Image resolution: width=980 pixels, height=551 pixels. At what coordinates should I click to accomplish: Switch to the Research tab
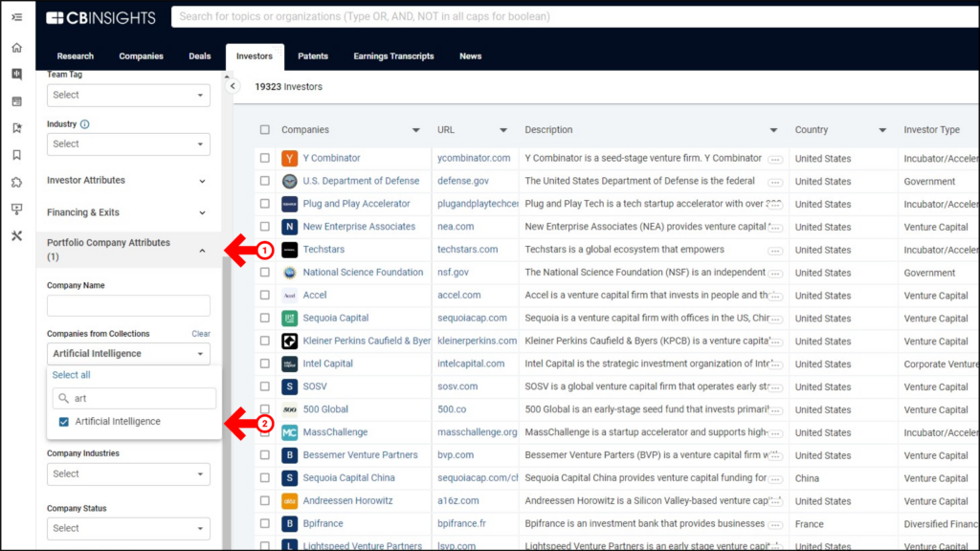(75, 56)
